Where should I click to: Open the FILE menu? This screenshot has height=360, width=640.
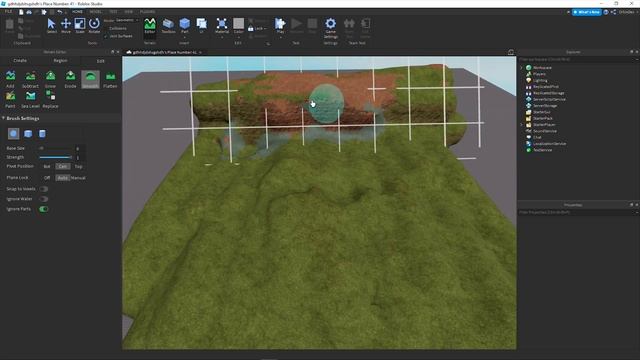tap(8, 12)
